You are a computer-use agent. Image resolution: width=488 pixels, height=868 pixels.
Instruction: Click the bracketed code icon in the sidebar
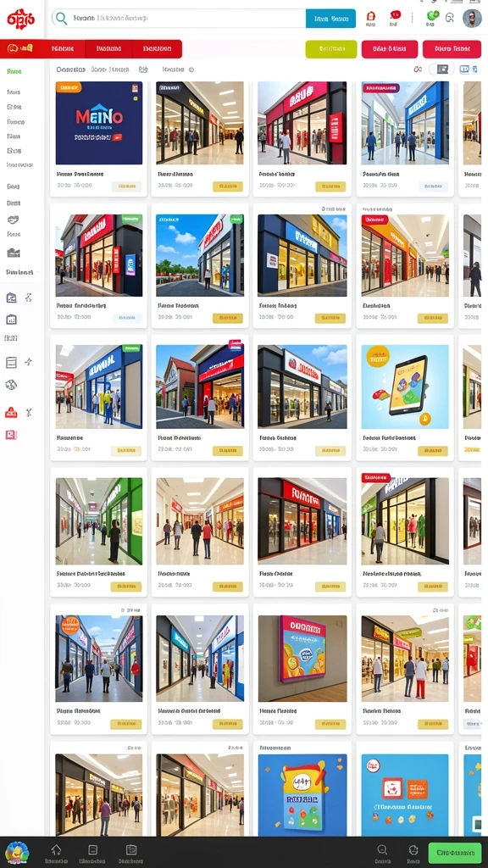[10, 337]
